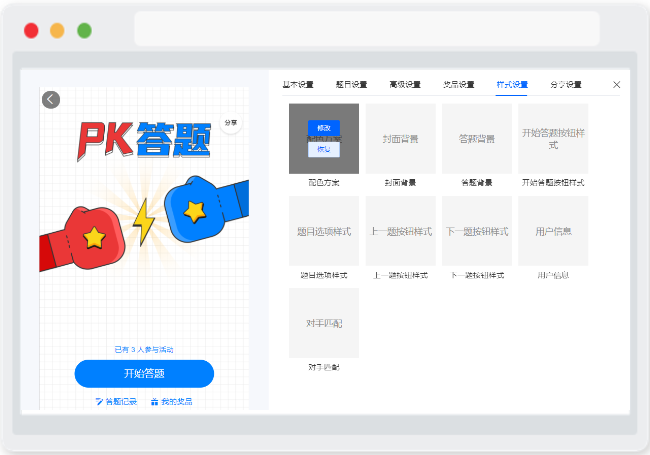Open the 分享设置 tab
The width and height of the screenshot is (650, 455).
tap(565, 85)
